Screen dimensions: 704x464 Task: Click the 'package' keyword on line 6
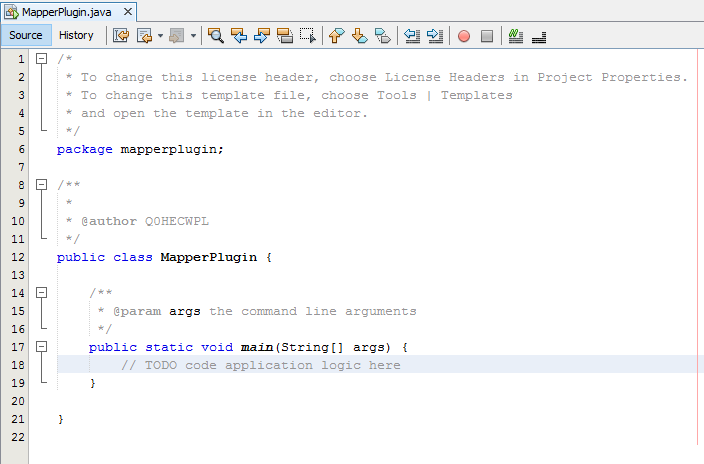84,149
